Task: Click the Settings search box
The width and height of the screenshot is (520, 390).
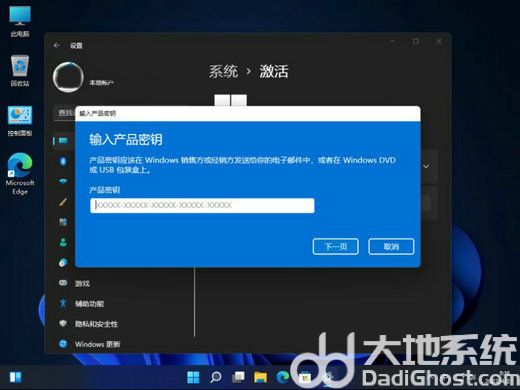Action: click(65, 113)
